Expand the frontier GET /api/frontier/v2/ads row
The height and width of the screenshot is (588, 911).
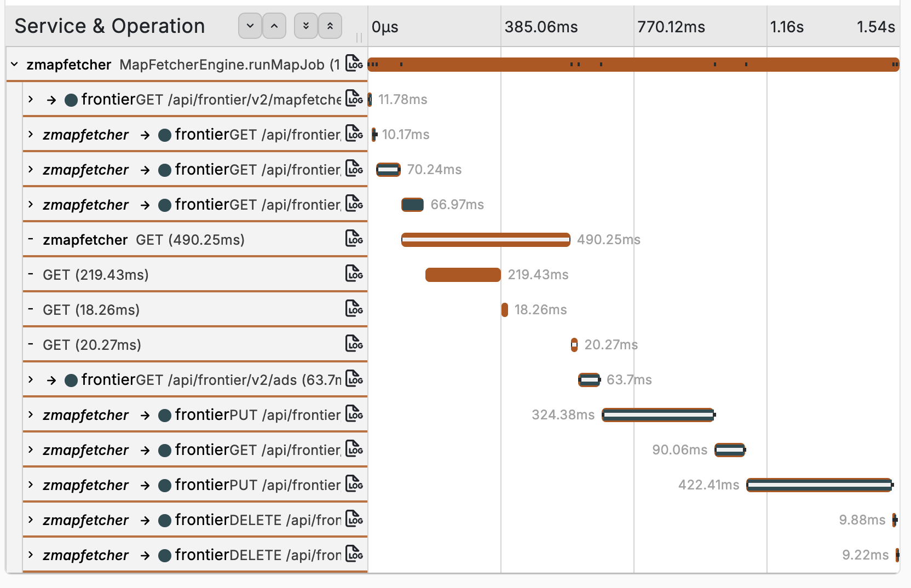coord(31,380)
